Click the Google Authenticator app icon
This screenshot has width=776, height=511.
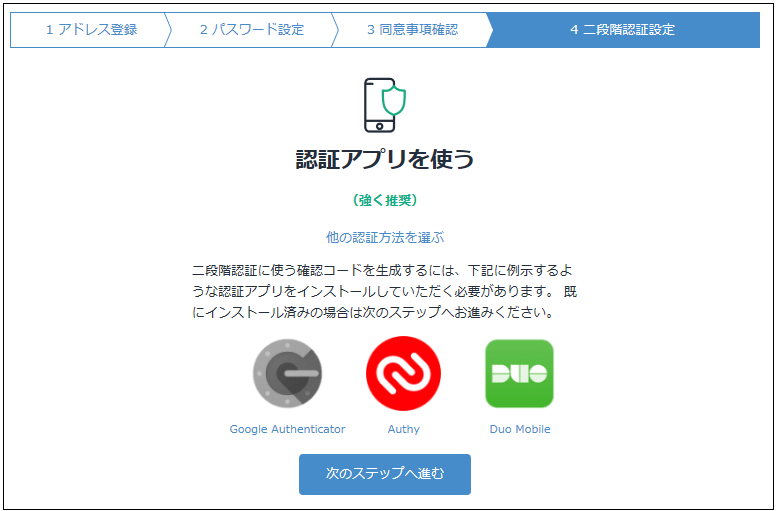tap(288, 373)
